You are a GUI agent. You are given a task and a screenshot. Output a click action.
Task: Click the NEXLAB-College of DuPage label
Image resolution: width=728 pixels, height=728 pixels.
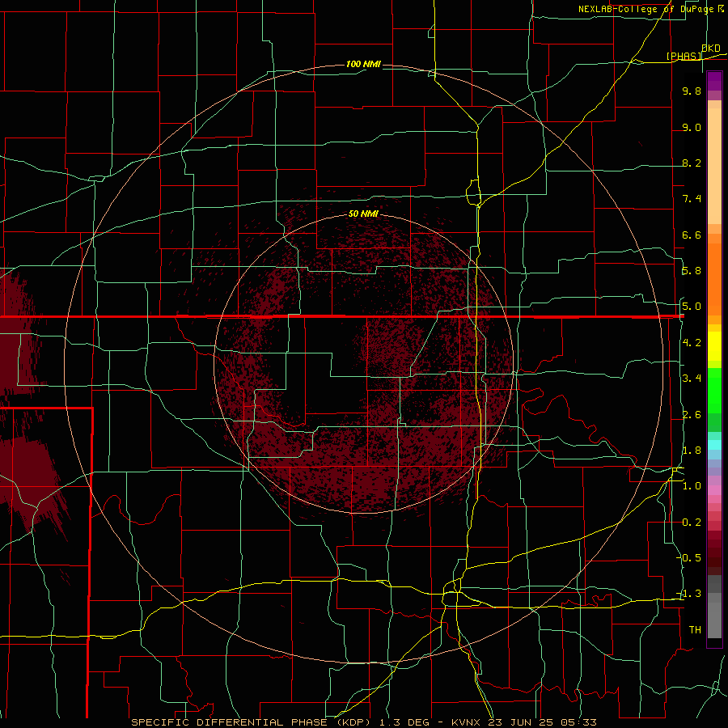(x=645, y=9)
